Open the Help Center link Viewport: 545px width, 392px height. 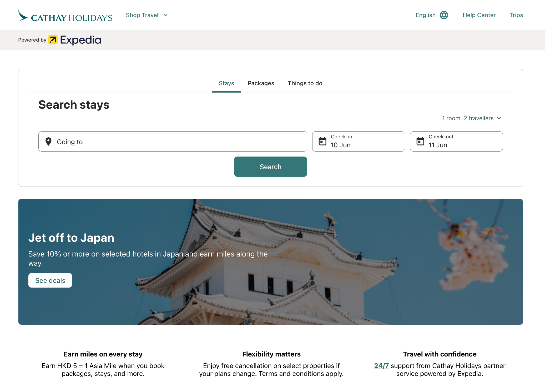click(479, 15)
